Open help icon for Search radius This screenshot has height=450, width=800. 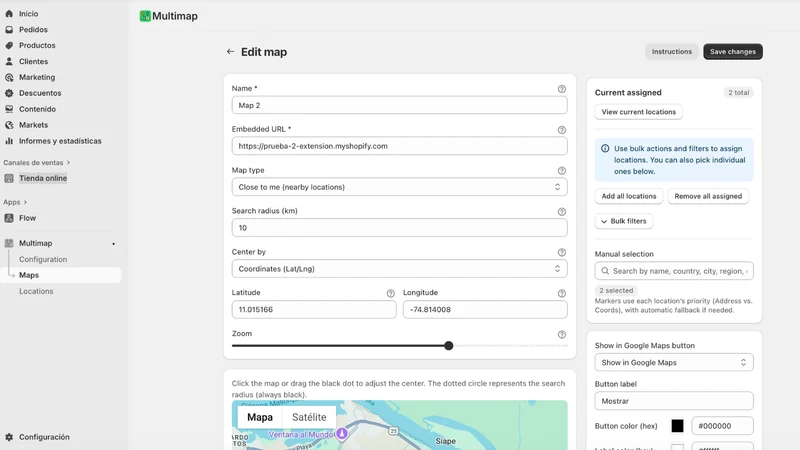point(562,211)
